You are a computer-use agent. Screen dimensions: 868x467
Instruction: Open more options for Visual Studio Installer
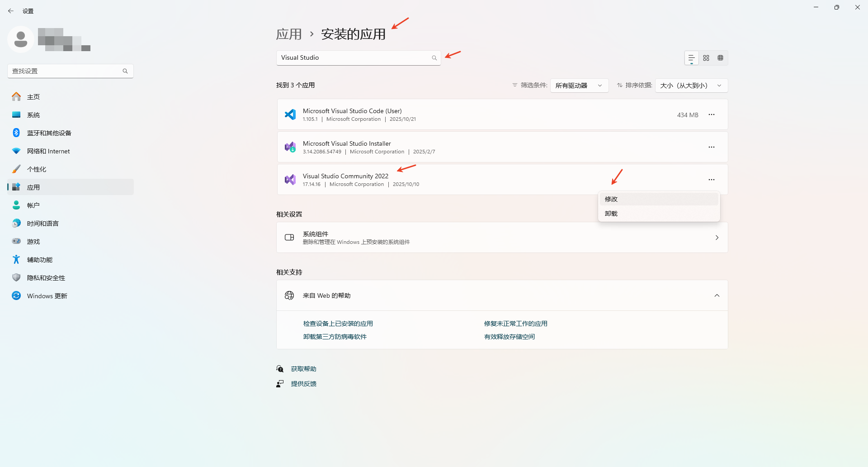[712, 148]
